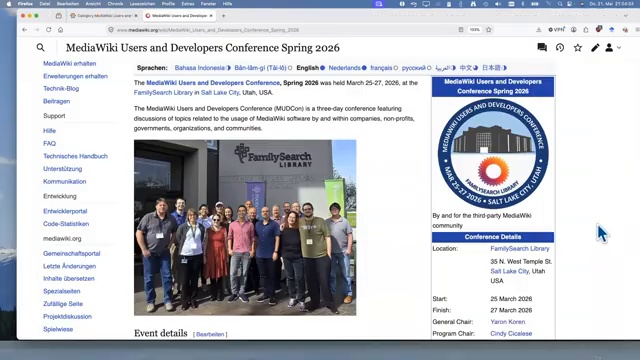
Task: Click the watchlist star in the page header
Action: (578, 48)
